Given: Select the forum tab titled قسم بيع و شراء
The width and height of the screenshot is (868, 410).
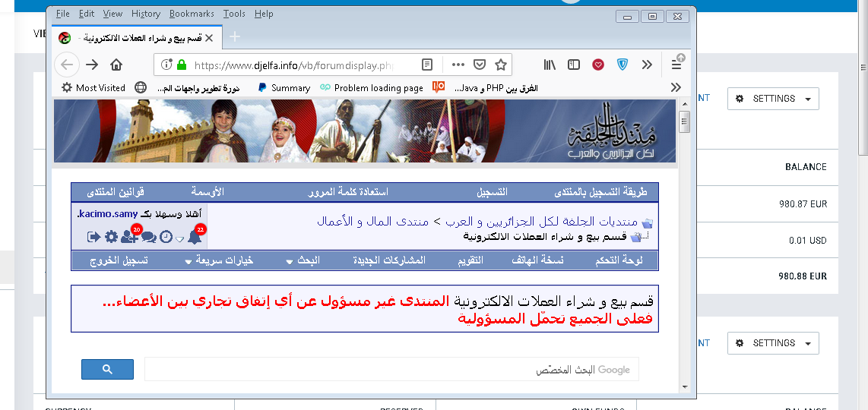Looking at the screenshot, I should [137, 38].
